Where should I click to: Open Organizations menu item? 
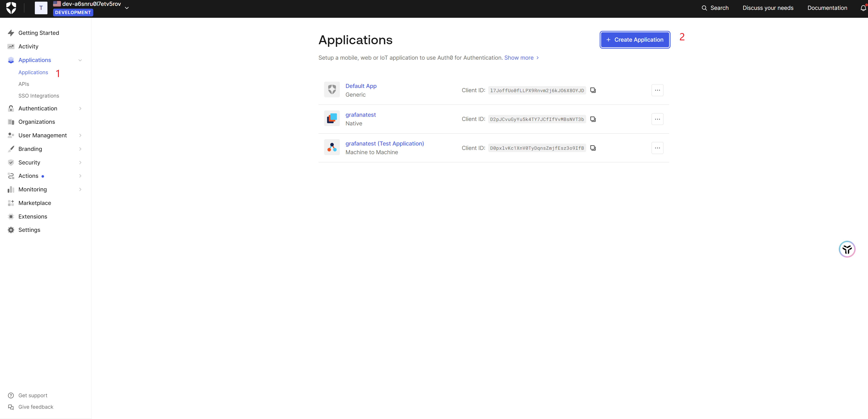[x=36, y=122]
